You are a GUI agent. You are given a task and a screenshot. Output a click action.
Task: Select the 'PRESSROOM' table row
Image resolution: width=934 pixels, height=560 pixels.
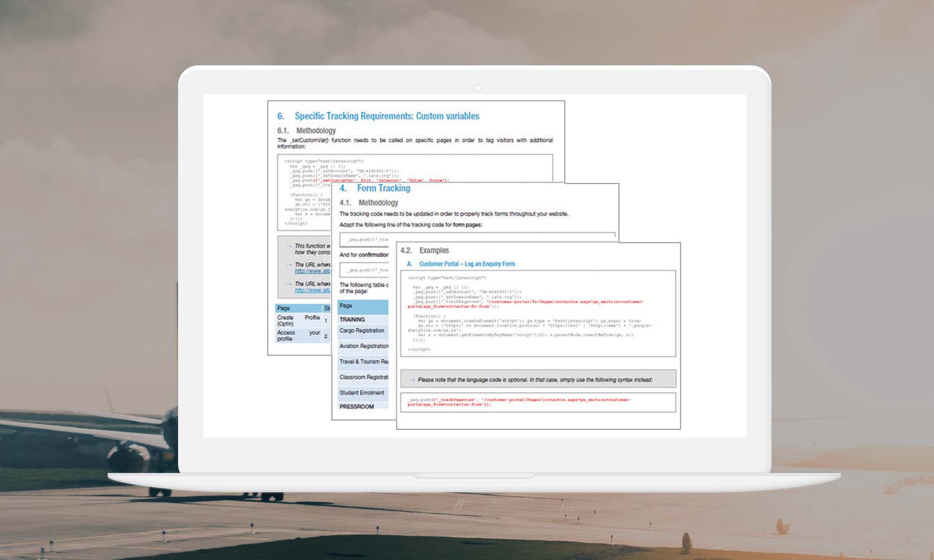tap(357, 406)
